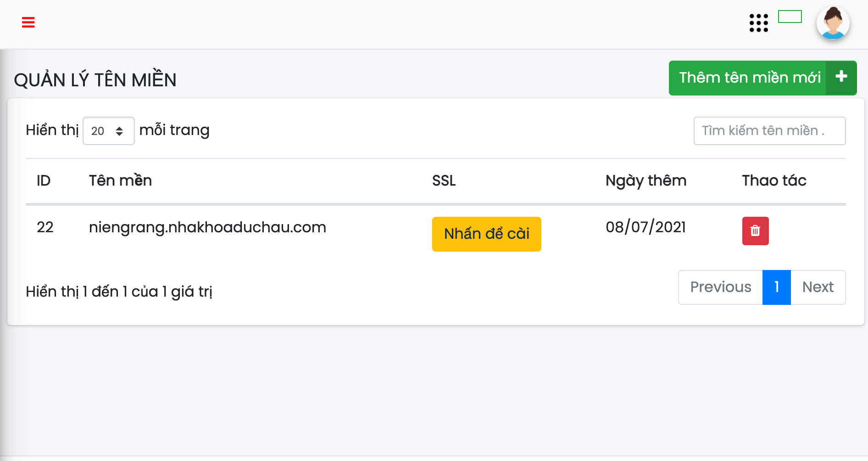
Task: Sort by "Ngày thêm" column header
Action: [645, 180]
